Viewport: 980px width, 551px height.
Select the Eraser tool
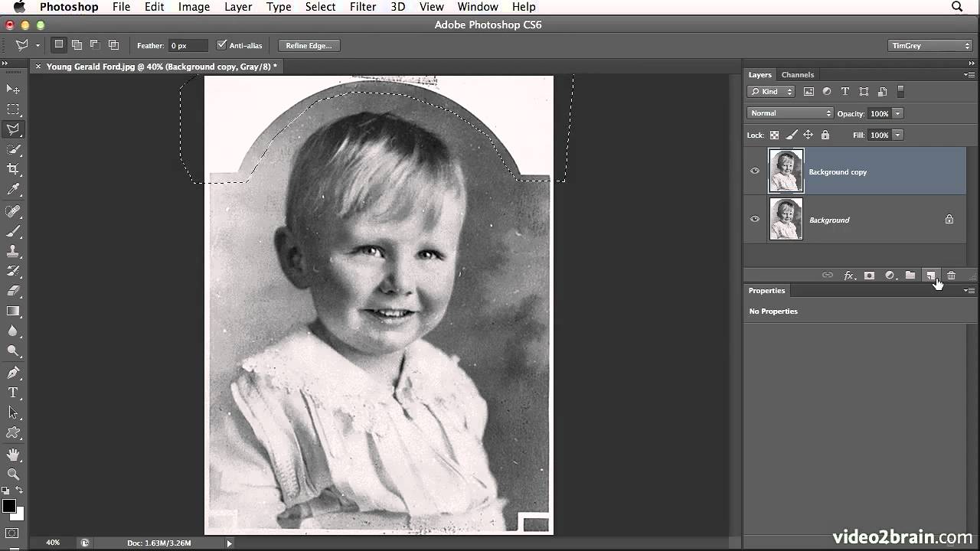[13, 291]
